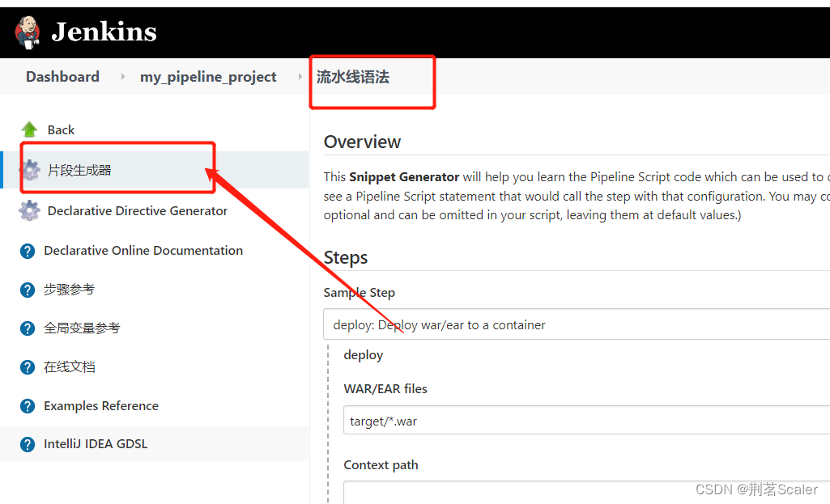Open 片段生成器 snippet generator
Image resolution: width=830 pixels, height=504 pixels.
[79, 170]
